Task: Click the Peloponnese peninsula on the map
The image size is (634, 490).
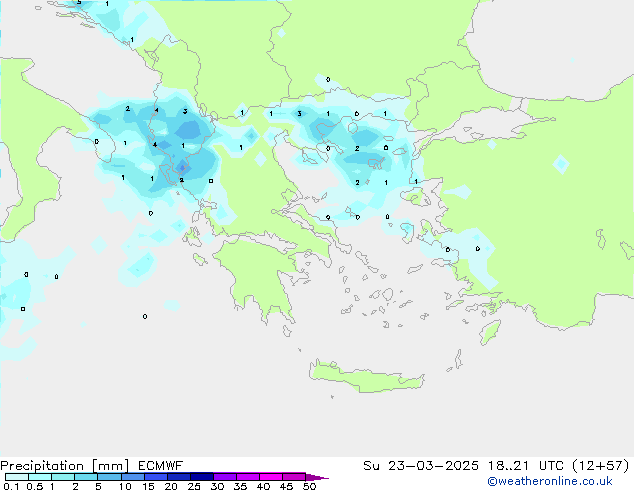Action: (261, 279)
